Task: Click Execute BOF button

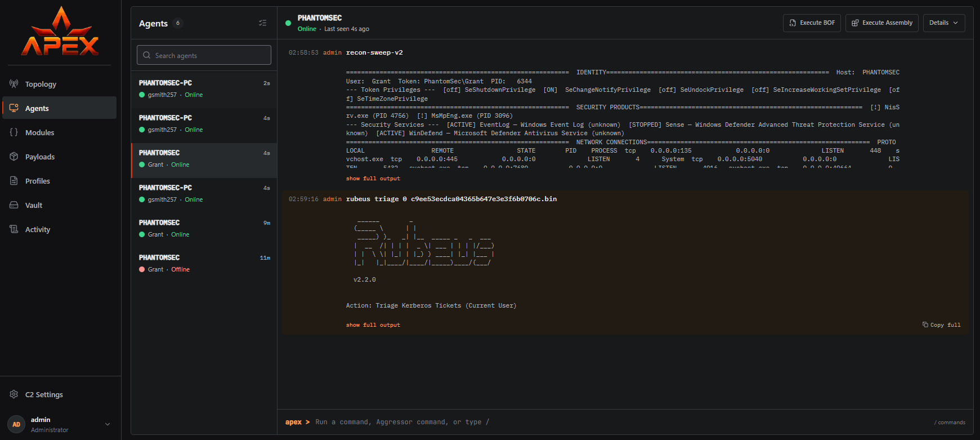Action: pyautogui.click(x=812, y=23)
